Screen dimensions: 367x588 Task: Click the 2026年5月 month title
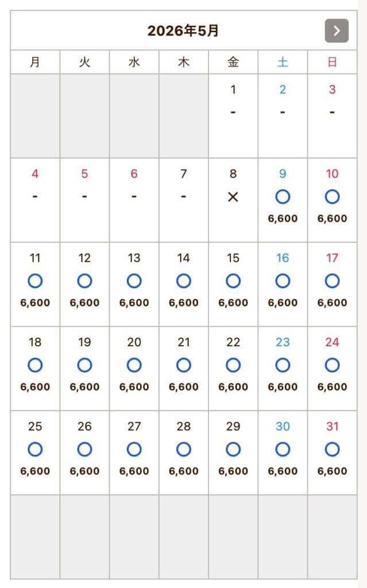tap(183, 31)
